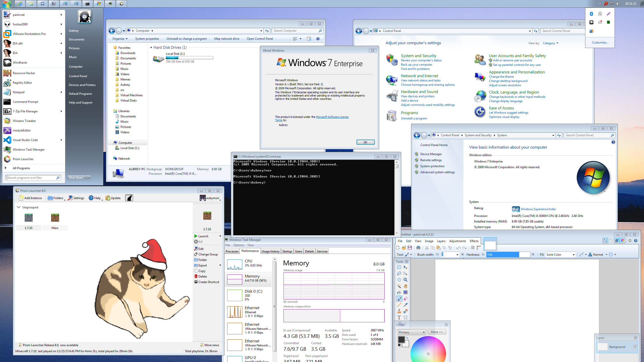Click the Hardness 75% slider bar

coord(508,255)
